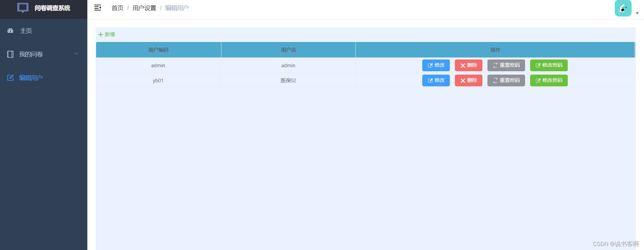Click 修改密码 button in yb01 row
This screenshot has width=644, height=250.
(x=549, y=80)
